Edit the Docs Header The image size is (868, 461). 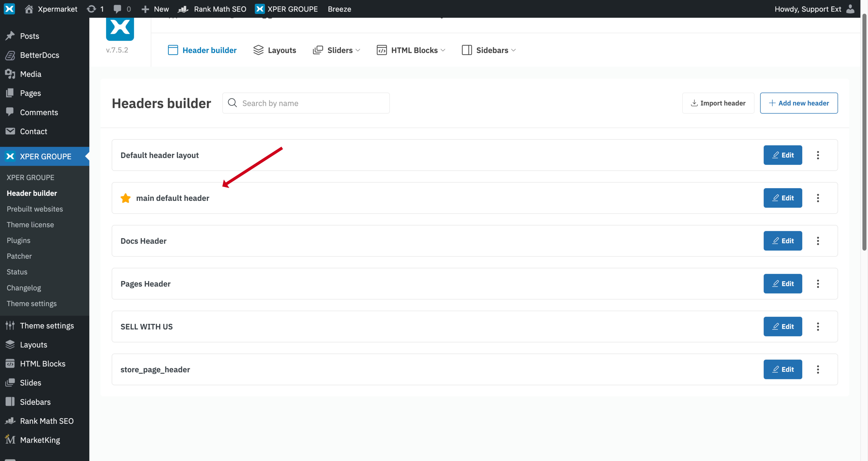click(x=783, y=241)
